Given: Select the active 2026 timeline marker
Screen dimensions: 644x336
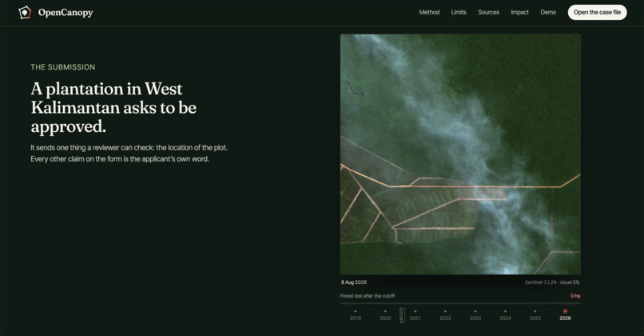Looking at the screenshot, I should 565,315.
